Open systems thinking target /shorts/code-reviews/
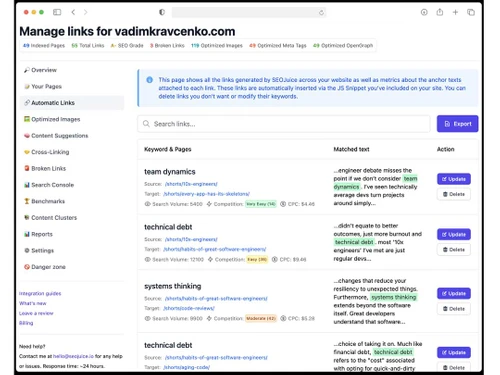 [189, 308]
